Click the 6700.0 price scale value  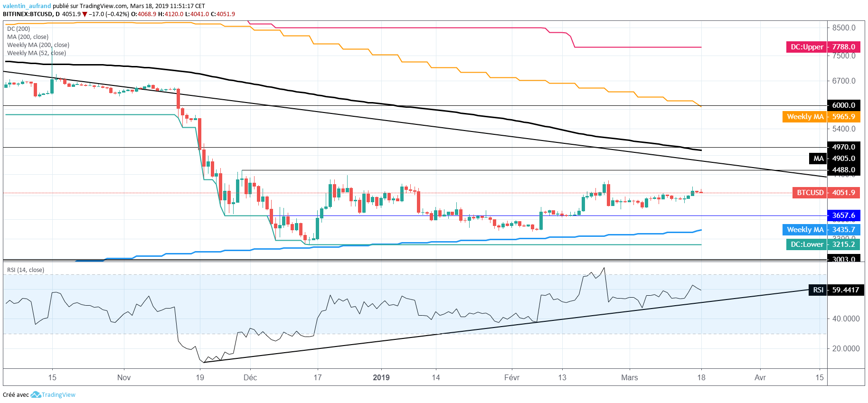point(844,81)
